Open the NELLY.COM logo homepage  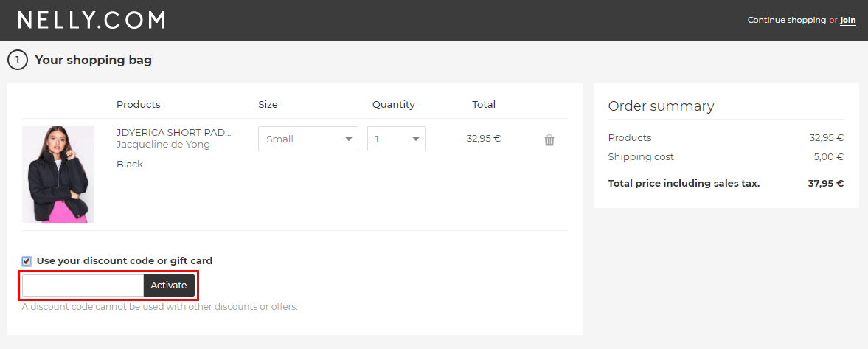click(91, 20)
